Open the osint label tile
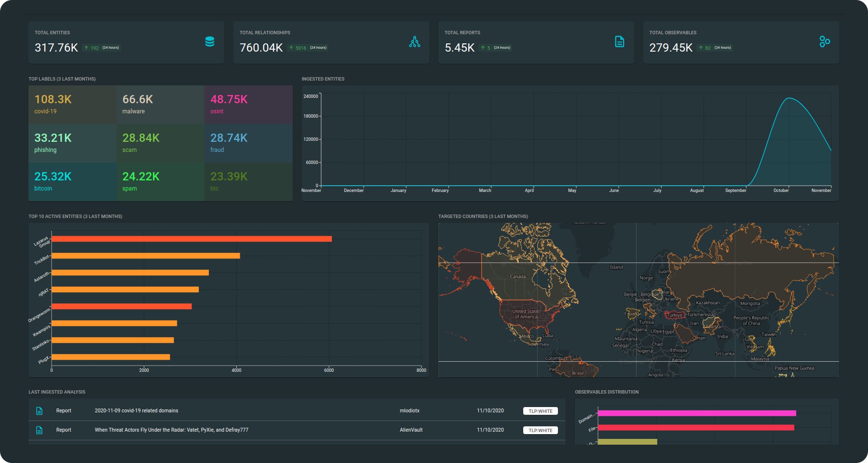This screenshot has height=463, width=868. click(x=248, y=105)
